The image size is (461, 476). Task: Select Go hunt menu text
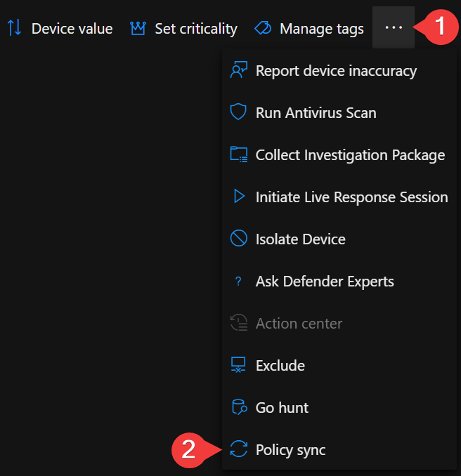(x=282, y=408)
